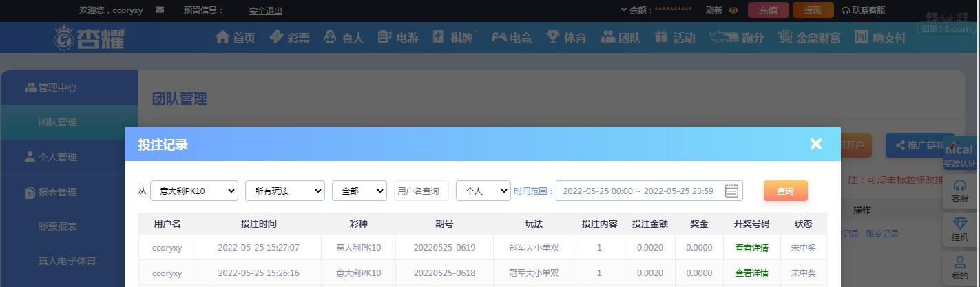The height and width of the screenshot is (287, 980).
Task: Click the 杏耀 site logo
Action: point(90,37)
